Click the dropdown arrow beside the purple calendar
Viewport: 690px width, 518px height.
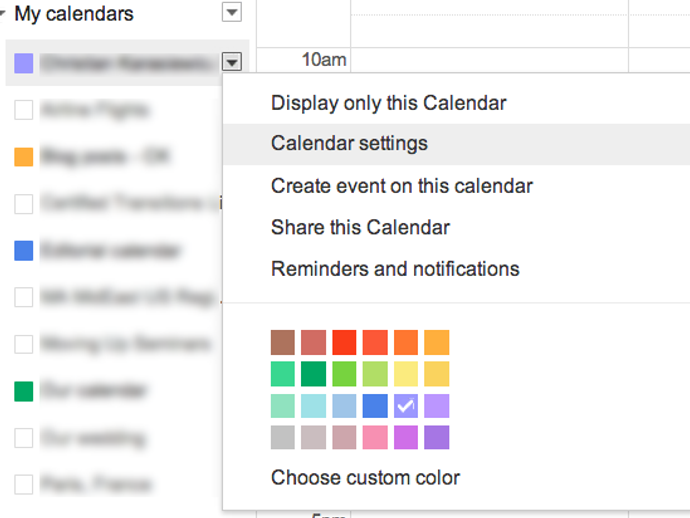tap(232, 62)
